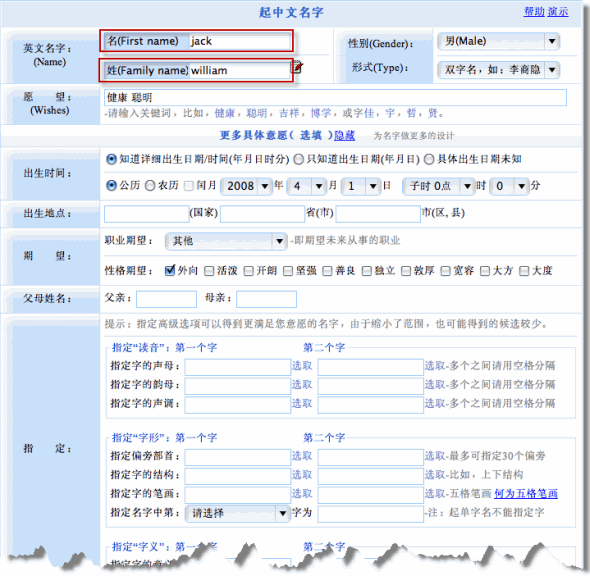
Task: Click 选取 next to first 指定字的声母 field
Action: [x=302, y=365]
